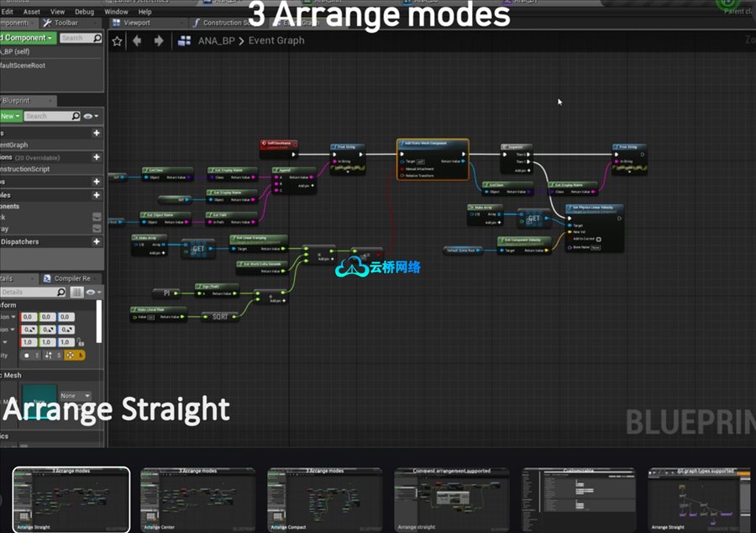Open the View menu

coord(57,12)
